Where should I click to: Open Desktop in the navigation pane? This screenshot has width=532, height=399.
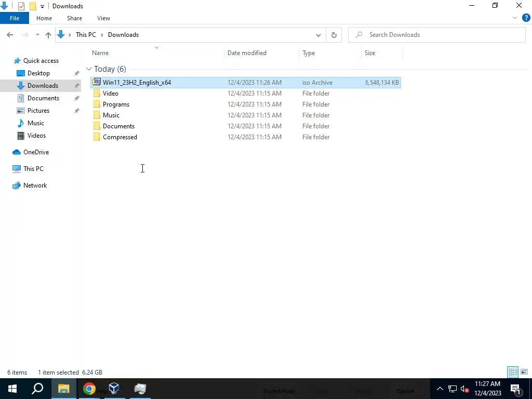coord(38,73)
